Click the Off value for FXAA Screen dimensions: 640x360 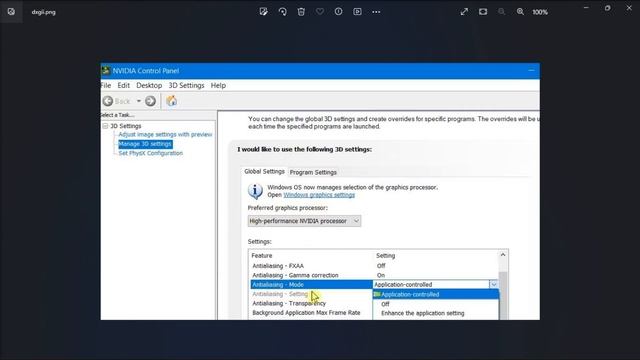click(x=381, y=266)
